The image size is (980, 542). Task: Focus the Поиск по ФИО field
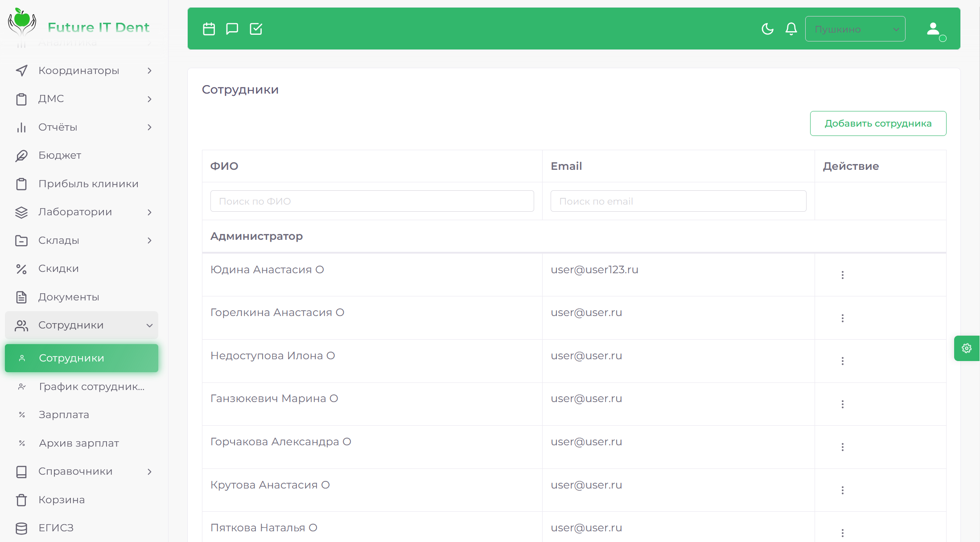click(x=372, y=201)
